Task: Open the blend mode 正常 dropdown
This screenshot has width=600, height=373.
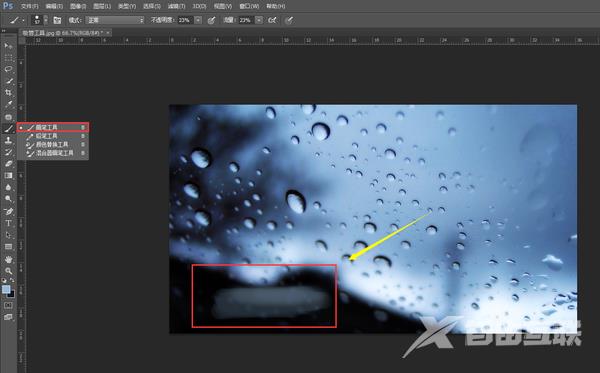Action: pyautogui.click(x=115, y=20)
